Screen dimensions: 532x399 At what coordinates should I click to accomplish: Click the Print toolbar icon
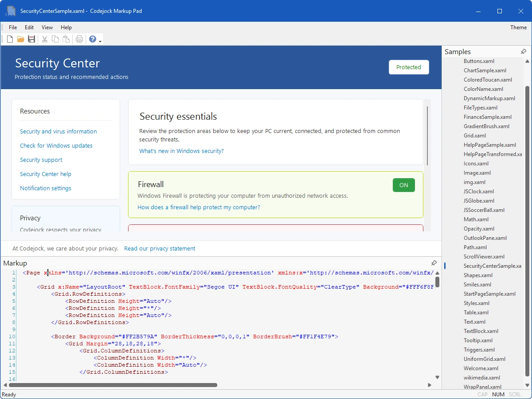(x=79, y=39)
